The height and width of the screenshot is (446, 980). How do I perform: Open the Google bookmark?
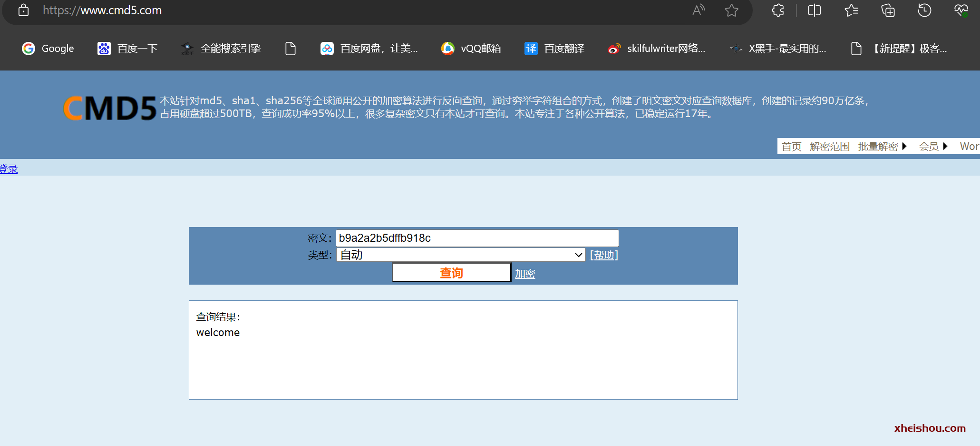(x=48, y=49)
